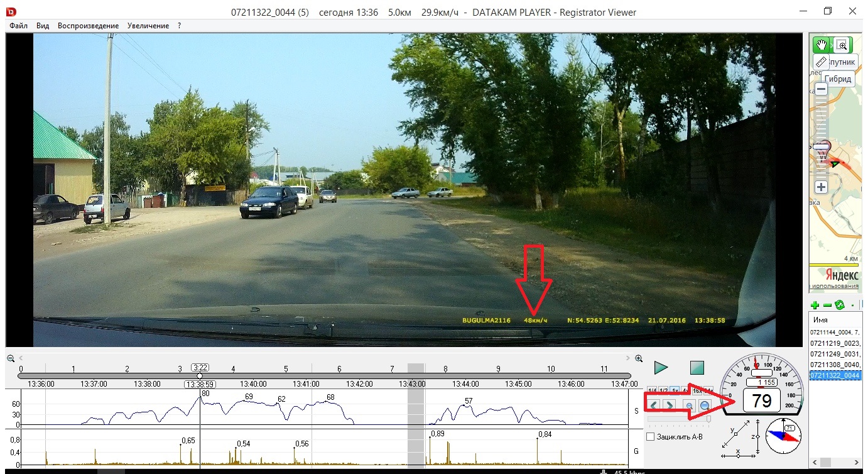Remove a file with green minus icon
Screen dimensions: 868x474
click(827, 306)
